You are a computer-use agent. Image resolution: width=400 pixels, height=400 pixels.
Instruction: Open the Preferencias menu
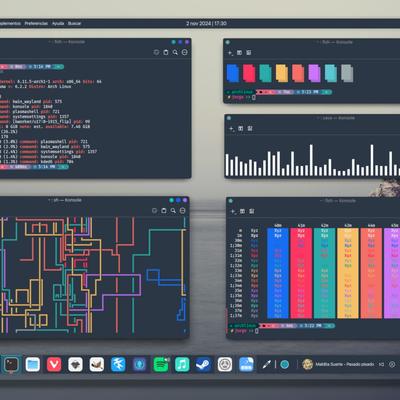pyautogui.click(x=36, y=23)
